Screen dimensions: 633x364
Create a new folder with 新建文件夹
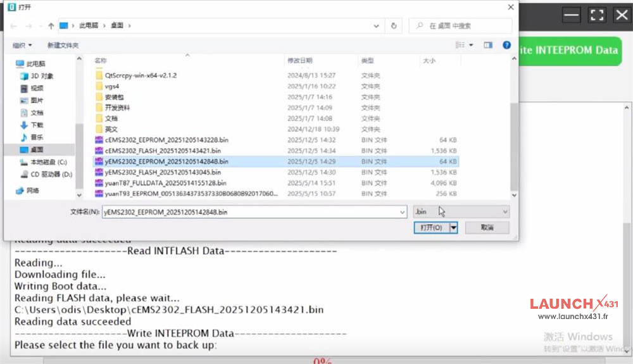coord(63,45)
